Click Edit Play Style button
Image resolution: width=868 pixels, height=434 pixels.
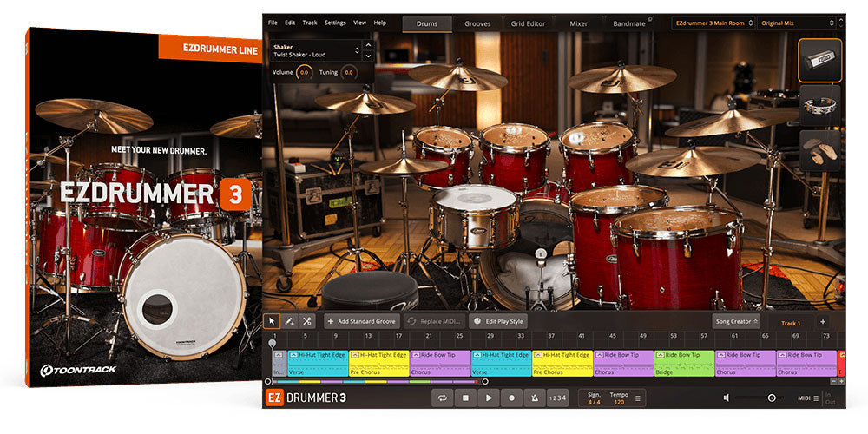(x=498, y=321)
